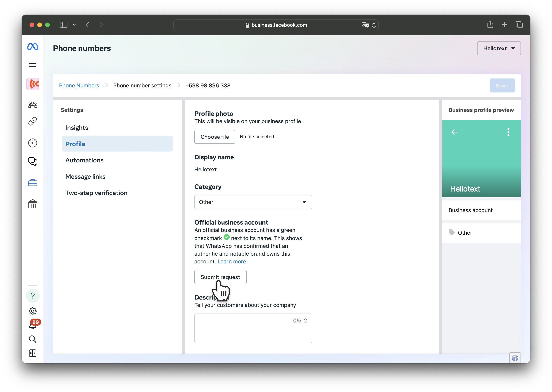This screenshot has height=392, width=552.
Task: Reload the page with refresh icon
Action: [374, 25]
